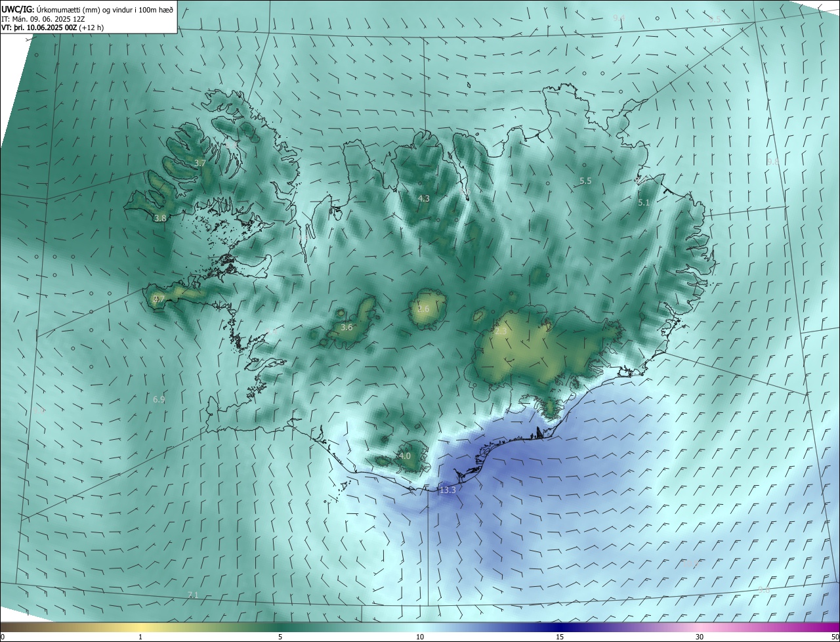Click the 50 tick on the color scale

point(835,637)
